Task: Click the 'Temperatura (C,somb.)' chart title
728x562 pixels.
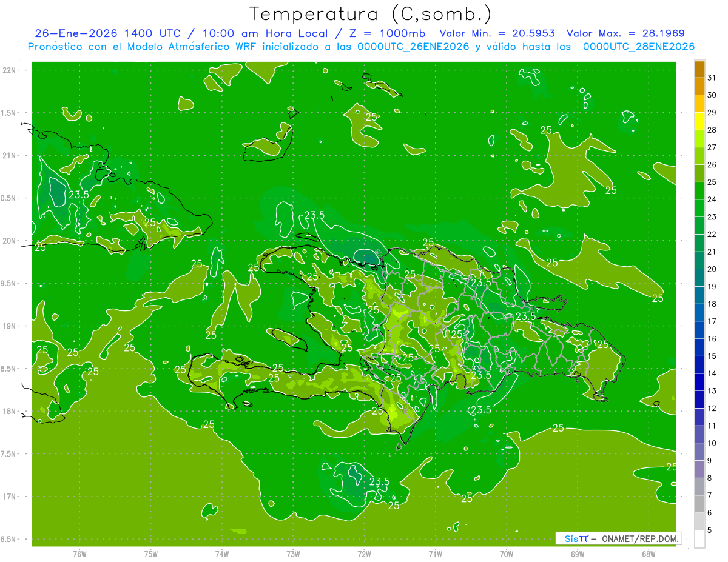Action: pos(371,14)
